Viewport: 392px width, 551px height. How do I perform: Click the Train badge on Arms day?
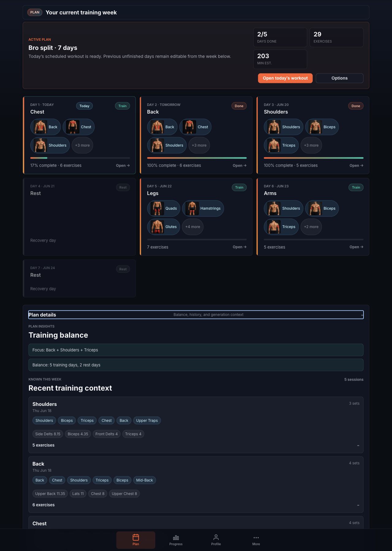pyautogui.click(x=356, y=187)
